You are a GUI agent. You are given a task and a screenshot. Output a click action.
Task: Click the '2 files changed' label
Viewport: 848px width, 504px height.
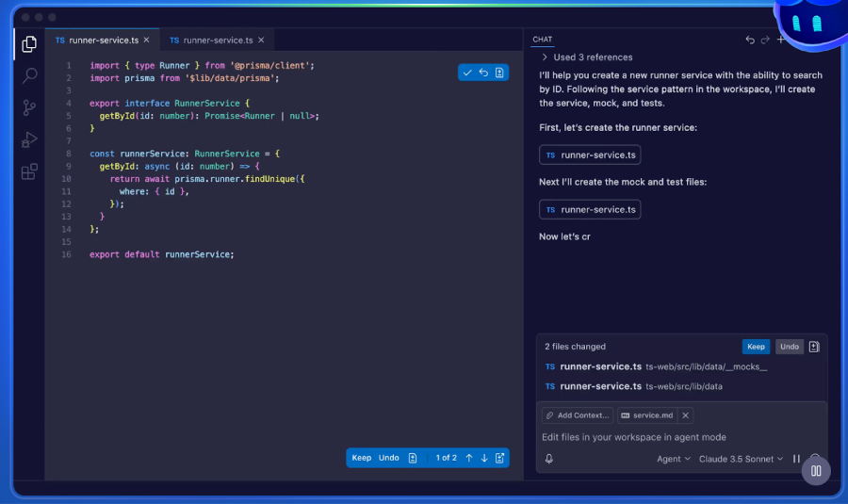575,347
